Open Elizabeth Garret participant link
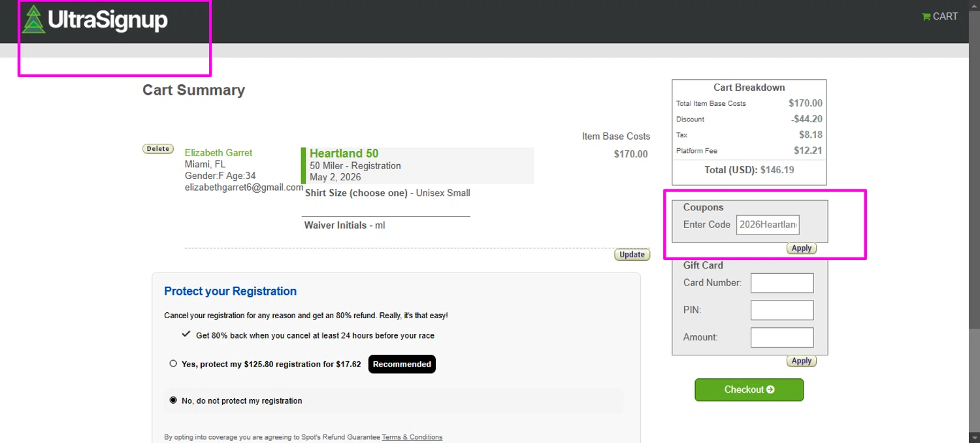This screenshot has height=443, width=980. [218, 153]
